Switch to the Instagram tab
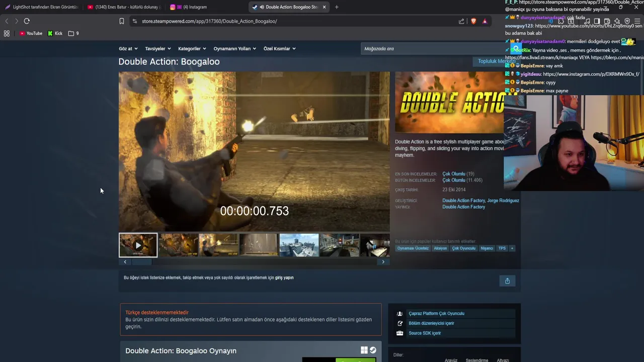Viewport: 644px width, 362px height. click(x=206, y=7)
